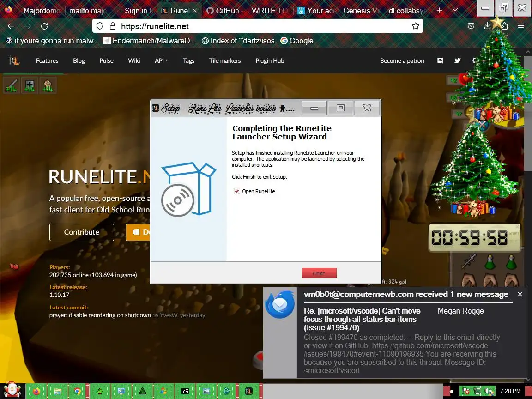Expand the list all tabs chevron
Image resolution: width=532 pixels, height=399 pixels.
(456, 10)
